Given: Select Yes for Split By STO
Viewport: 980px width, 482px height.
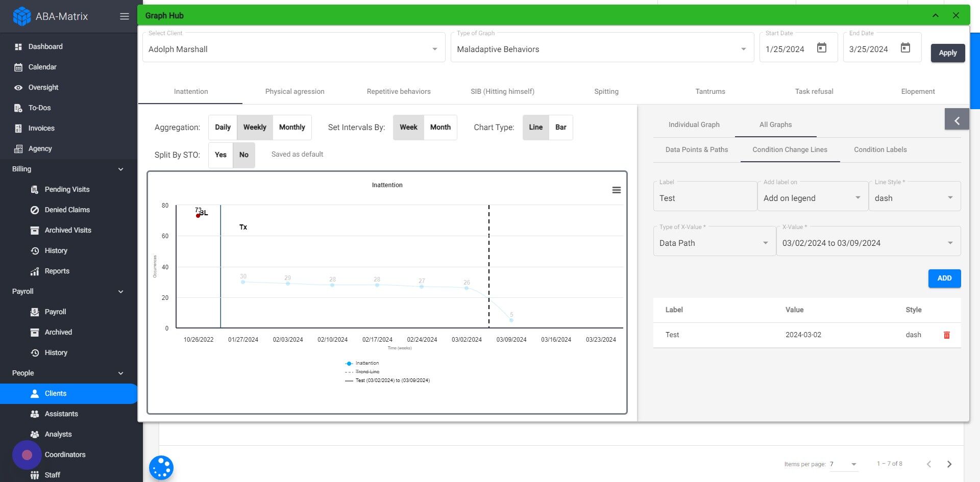Looking at the screenshot, I should pyautogui.click(x=220, y=155).
